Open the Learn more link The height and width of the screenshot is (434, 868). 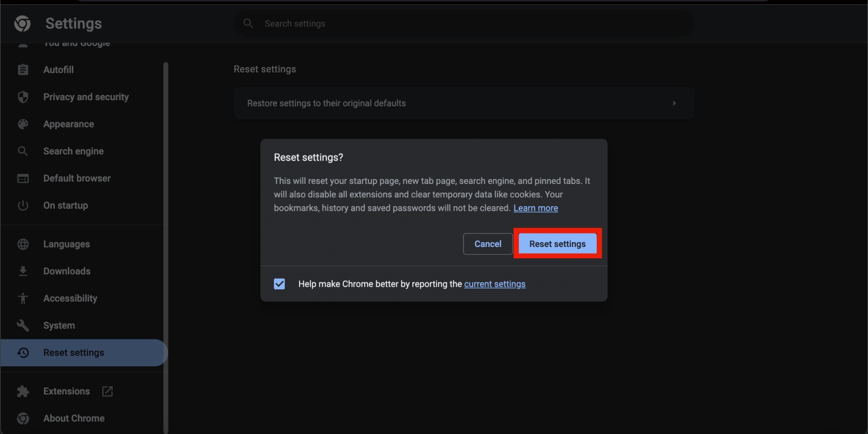(536, 208)
